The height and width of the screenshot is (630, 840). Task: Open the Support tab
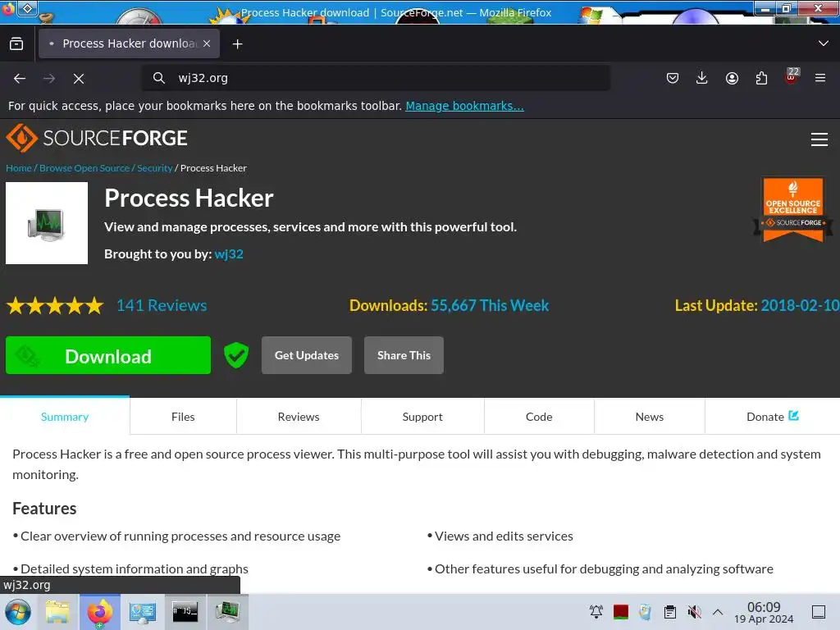click(x=422, y=417)
